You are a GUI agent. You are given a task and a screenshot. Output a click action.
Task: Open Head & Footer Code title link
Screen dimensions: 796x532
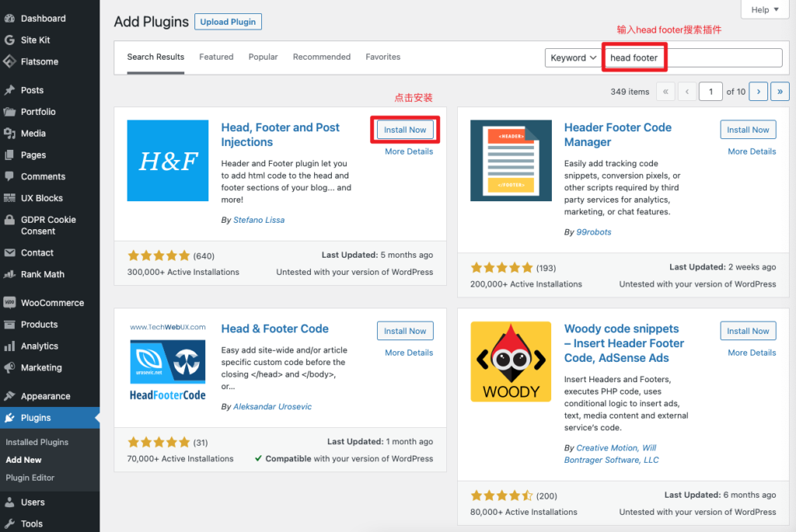274,329
